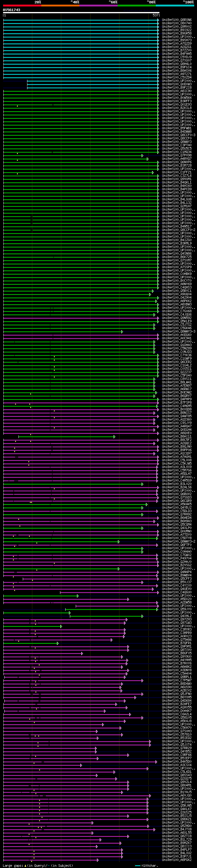
Task: Select the UniRef100_Q7RH92 label
Action: (177, 515)
